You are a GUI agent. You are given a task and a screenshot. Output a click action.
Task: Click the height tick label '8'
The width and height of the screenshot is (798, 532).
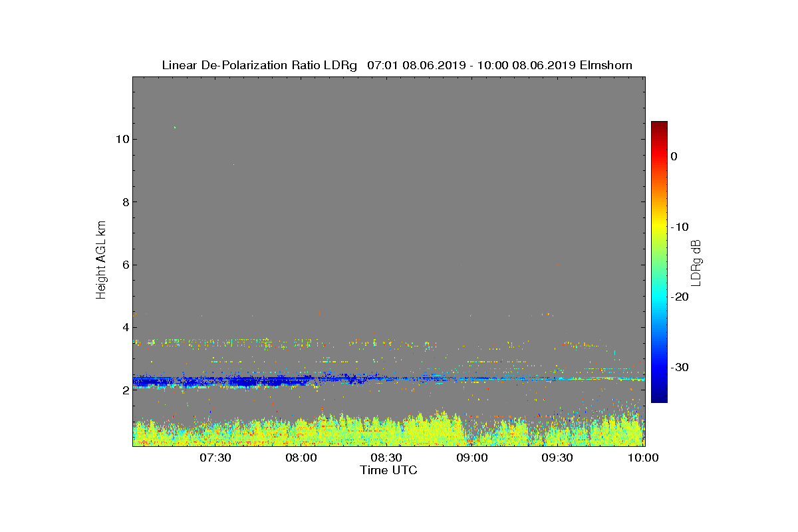click(x=124, y=202)
